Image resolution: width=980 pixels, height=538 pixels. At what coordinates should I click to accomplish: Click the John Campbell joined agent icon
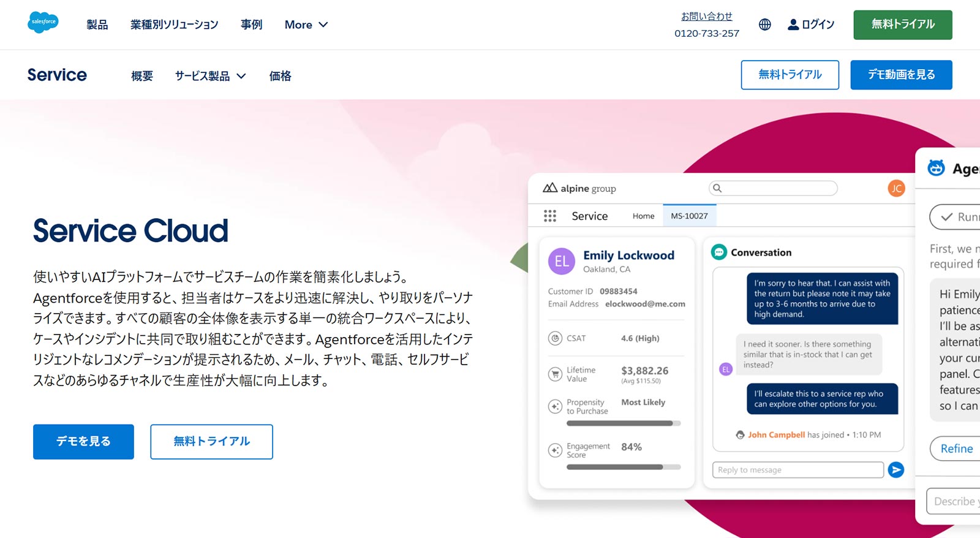click(x=740, y=435)
